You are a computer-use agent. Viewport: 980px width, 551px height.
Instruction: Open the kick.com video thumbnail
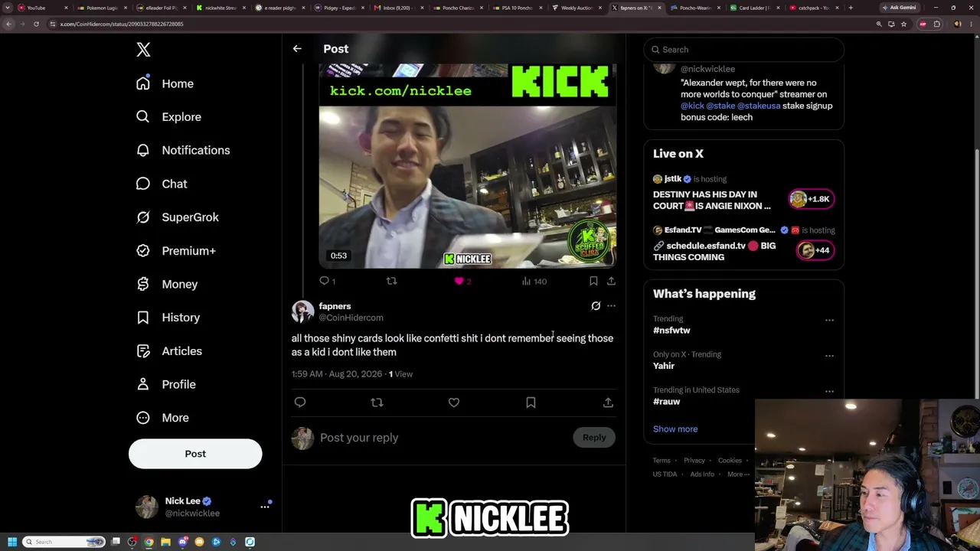click(x=468, y=166)
